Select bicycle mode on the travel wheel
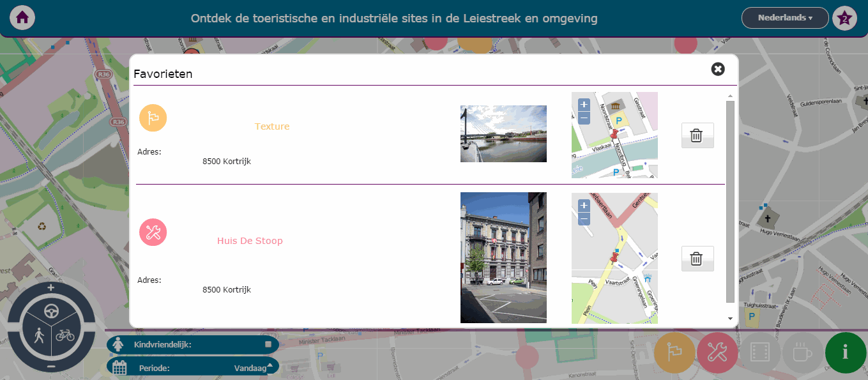868x380 pixels. pos(65,335)
